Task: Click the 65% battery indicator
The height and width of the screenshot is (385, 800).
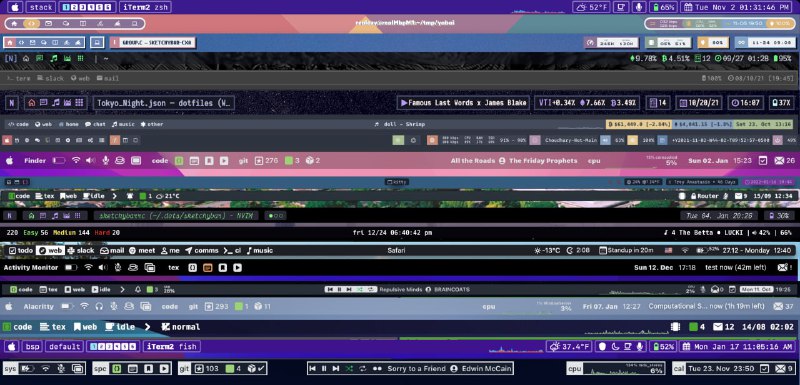Action: [x=663, y=7]
